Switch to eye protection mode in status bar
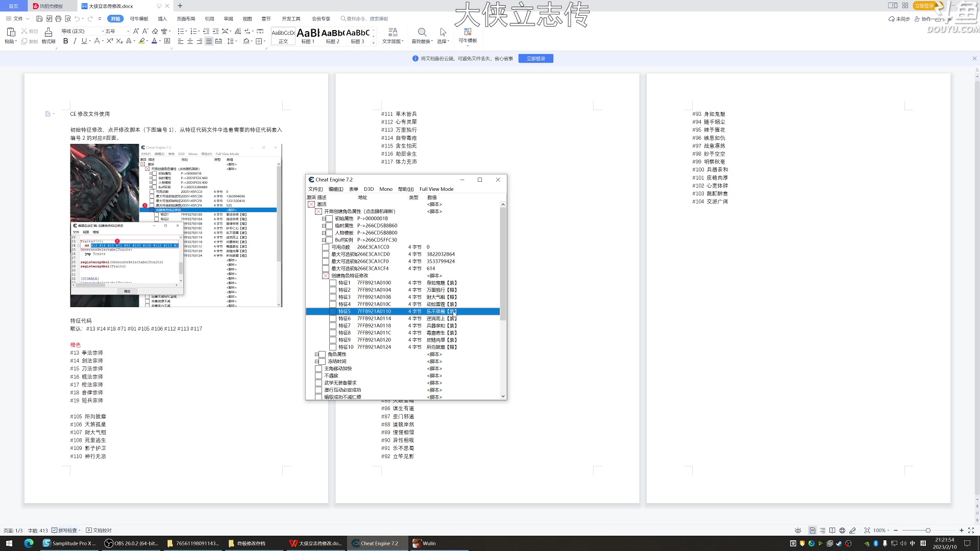 click(798, 531)
